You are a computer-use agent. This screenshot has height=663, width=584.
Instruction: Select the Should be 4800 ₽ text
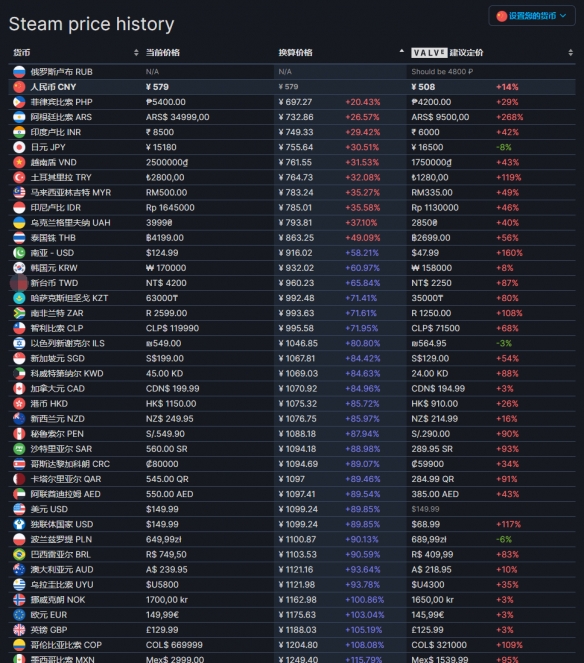click(442, 72)
